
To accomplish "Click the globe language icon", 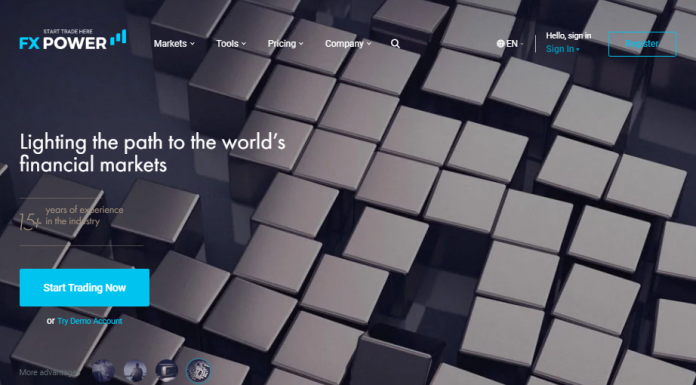I will [501, 44].
